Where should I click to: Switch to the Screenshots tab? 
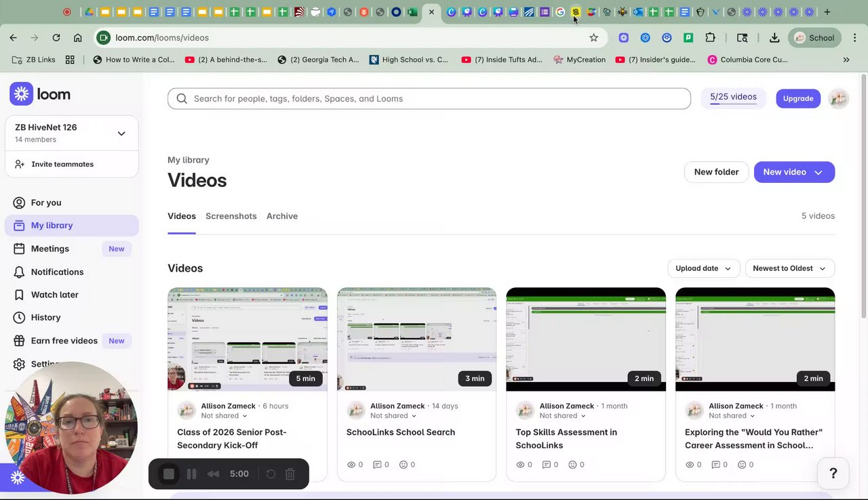tap(231, 216)
